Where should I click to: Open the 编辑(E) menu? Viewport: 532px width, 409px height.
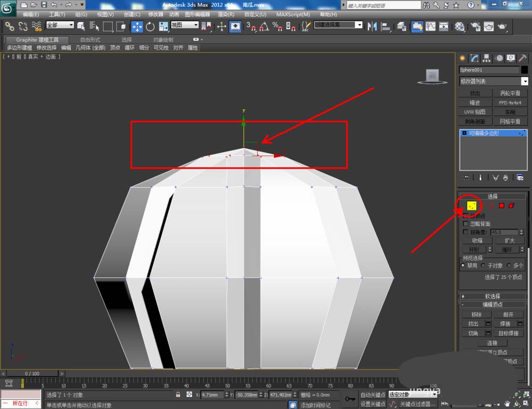pyautogui.click(x=30, y=14)
